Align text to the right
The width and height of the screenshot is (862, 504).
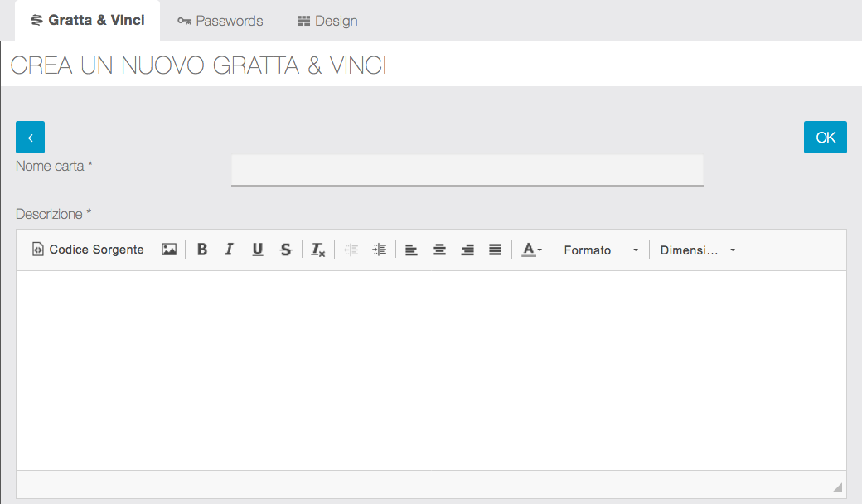click(x=467, y=250)
